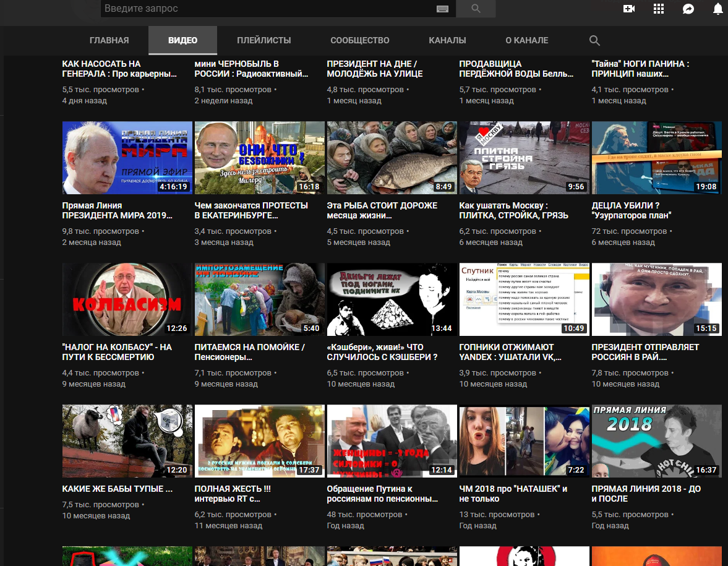Viewport: 728px width, 566px height.
Task: Click the fish thumbnail lasting 8:49
Action: 392,158
